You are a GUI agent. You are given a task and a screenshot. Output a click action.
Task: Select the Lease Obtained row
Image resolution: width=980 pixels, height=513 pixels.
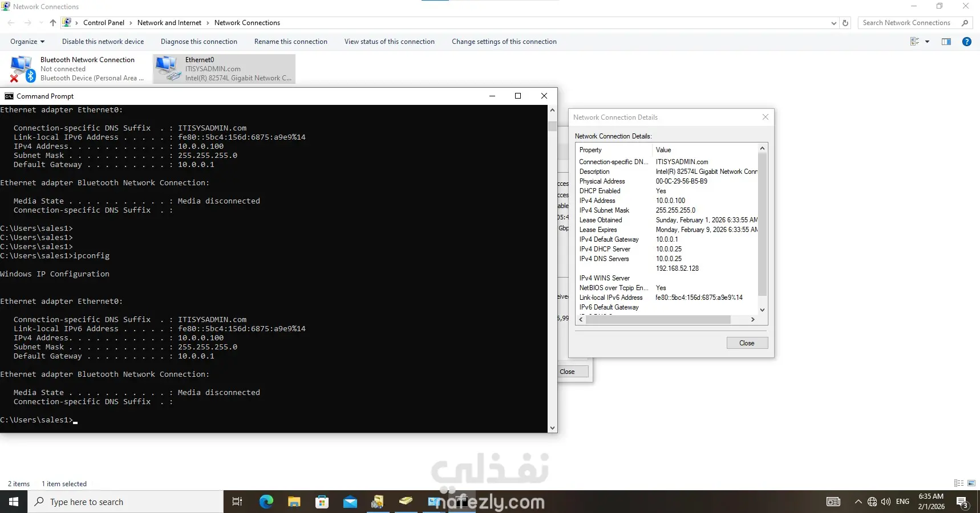point(667,220)
